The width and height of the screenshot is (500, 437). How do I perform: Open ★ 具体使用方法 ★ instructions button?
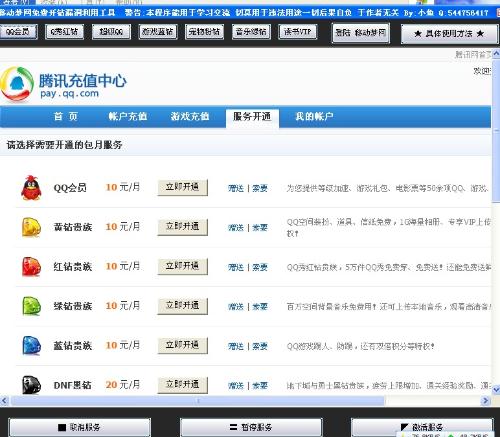pyautogui.click(x=449, y=33)
